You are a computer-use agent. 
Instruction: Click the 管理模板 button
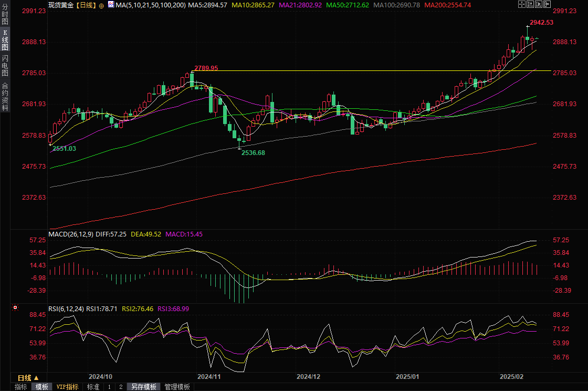177,387
